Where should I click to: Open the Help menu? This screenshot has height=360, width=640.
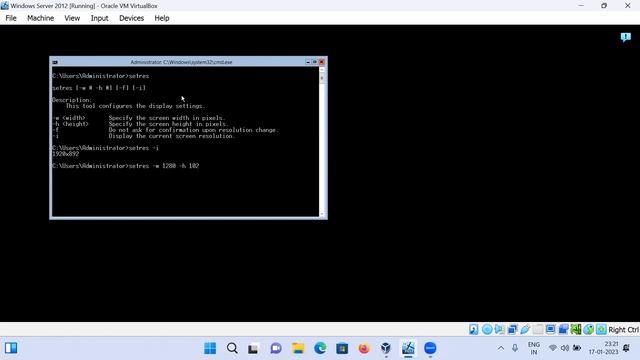[x=162, y=18]
